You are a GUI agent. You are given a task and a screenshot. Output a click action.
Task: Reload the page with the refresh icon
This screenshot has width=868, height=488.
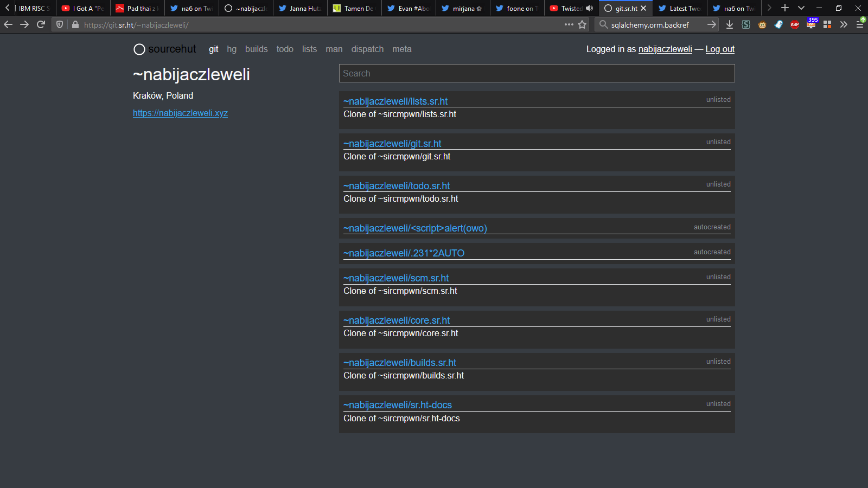(x=41, y=24)
